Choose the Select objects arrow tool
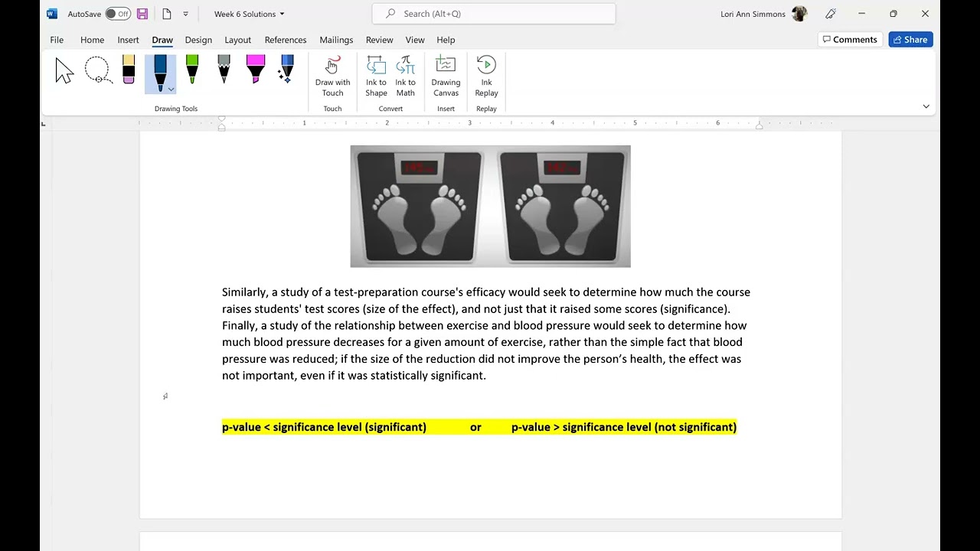This screenshot has width=980, height=551. (x=64, y=71)
